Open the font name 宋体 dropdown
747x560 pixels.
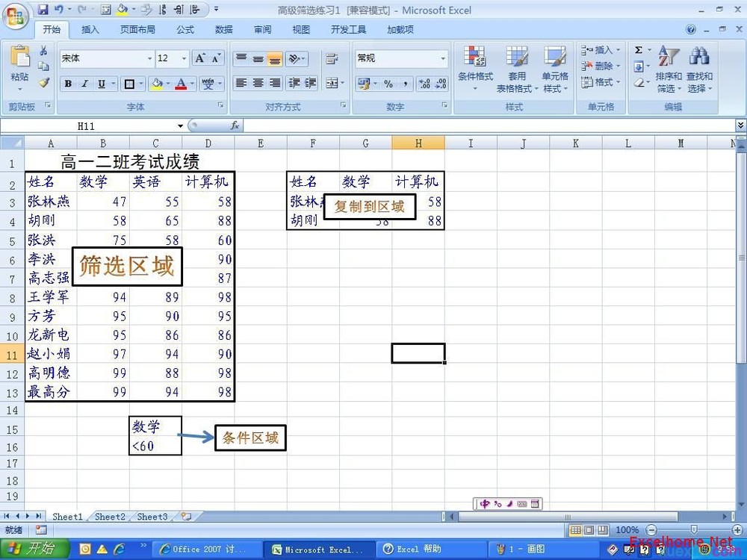pos(149,58)
